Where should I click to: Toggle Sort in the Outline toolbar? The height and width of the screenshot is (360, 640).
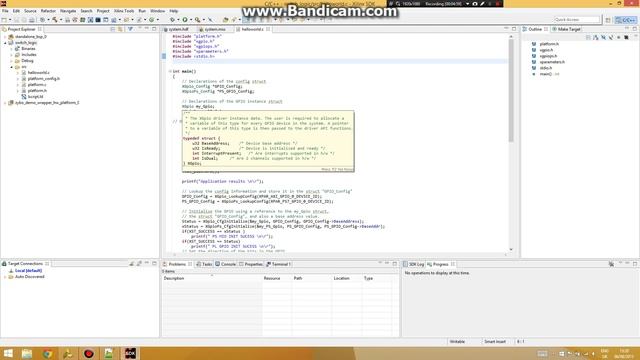click(596, 37)
